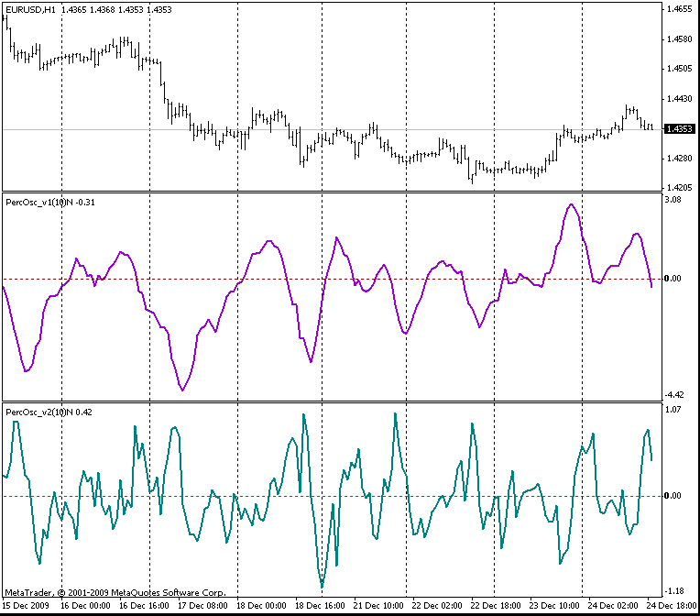Click the 18 Dec 00:00 time label

[x=261, y=606]
